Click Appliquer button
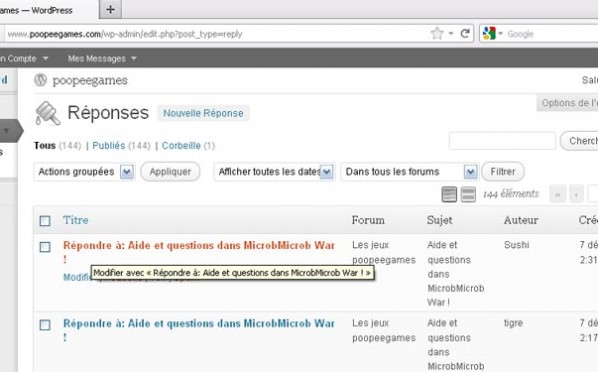Image resolution: width=598 pixels, height=372 pixels. pyautogui.click(x=170, y=172)
